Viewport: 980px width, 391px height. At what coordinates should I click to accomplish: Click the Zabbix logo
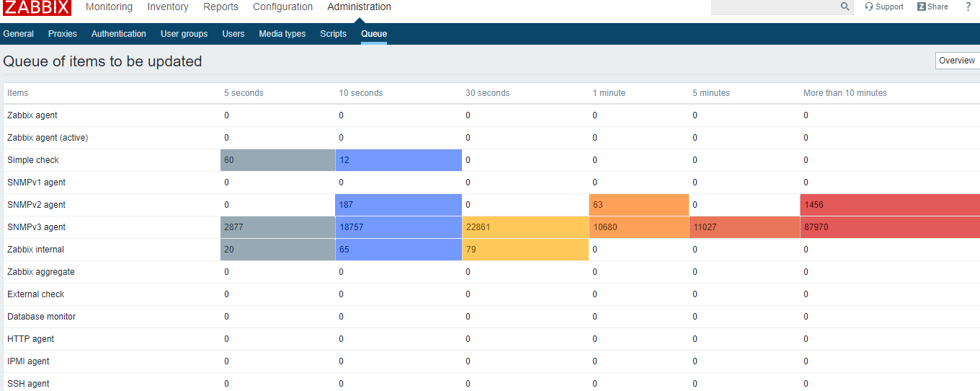coord(37,7)
